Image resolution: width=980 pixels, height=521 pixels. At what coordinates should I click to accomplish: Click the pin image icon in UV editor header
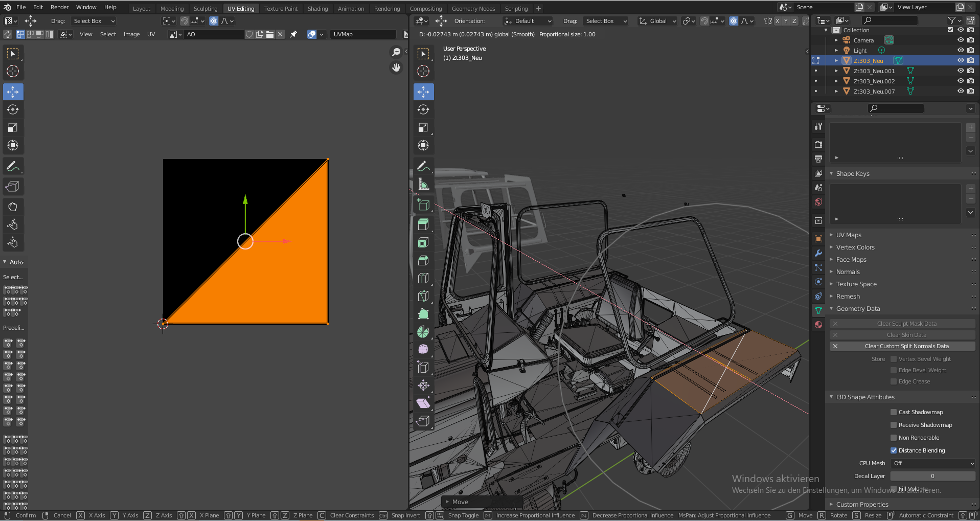tap(293, 34)
